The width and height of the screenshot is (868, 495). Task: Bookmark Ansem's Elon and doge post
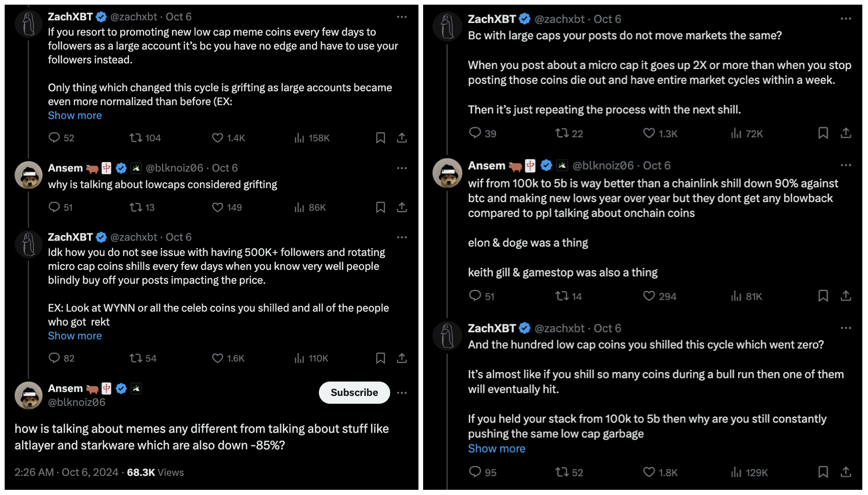pyautogui.click(x=823, y=296)
